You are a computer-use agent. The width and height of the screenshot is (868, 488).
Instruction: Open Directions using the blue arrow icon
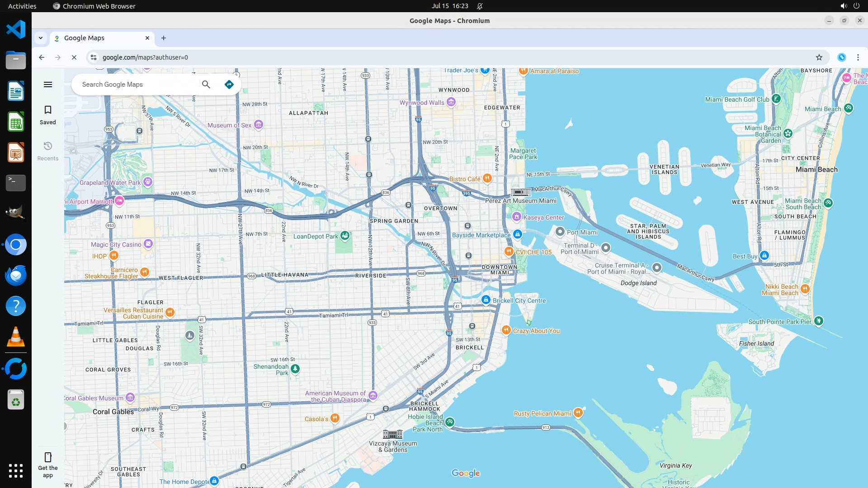tap(229, 84)
